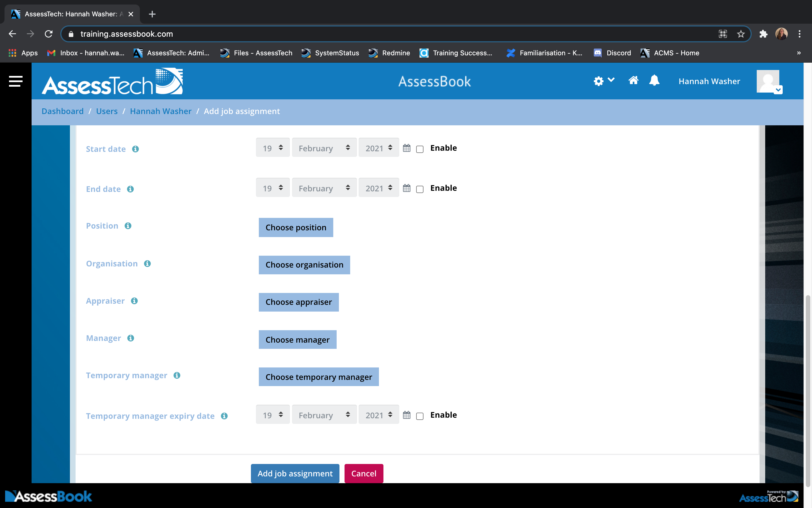Enable the End date checkbox
This screenshot has width=812, height=508.
(x=420, y=189)
